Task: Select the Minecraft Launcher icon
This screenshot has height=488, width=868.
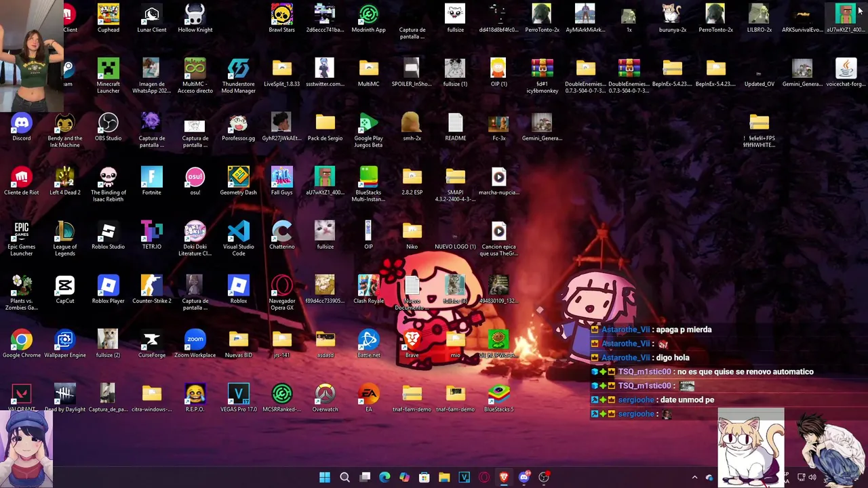Action: coord(108,76)
